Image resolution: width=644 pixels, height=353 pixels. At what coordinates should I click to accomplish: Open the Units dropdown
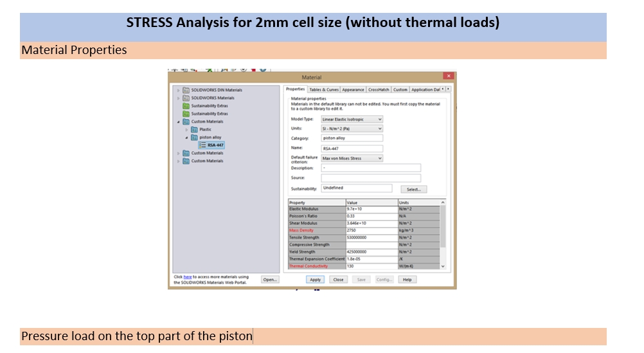pyautogui.click(x=380, y=129)
